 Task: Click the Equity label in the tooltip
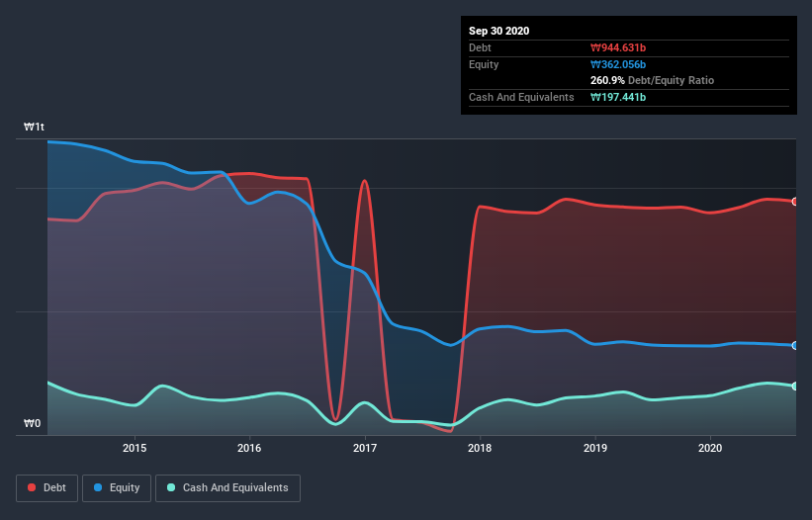pos(484,64)
